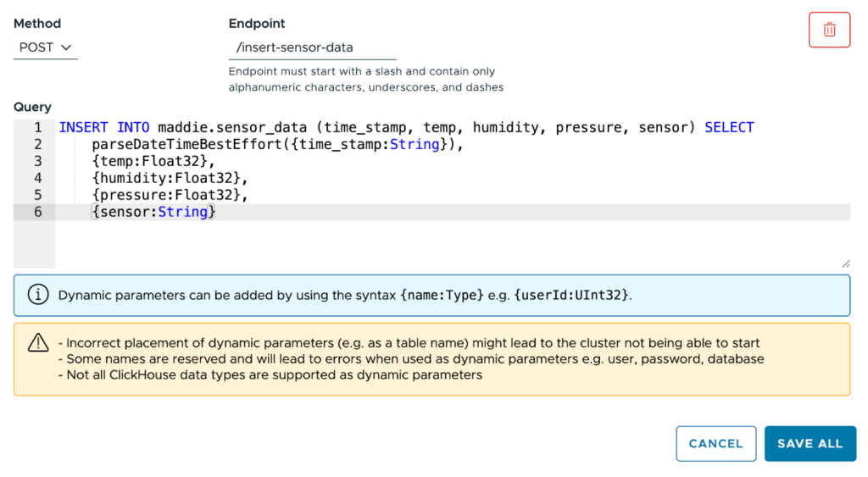Click the Method label heading
The height and width of the screenshot is (477, 868).
37,24
